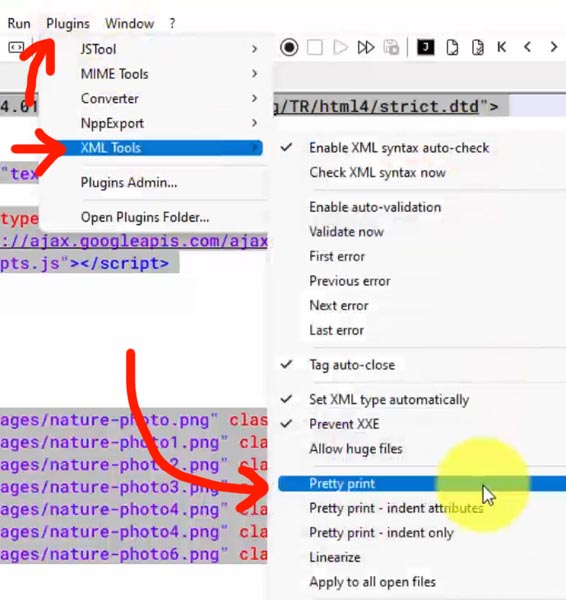Select Last error

pyautogui.click(x=336, y=330)
